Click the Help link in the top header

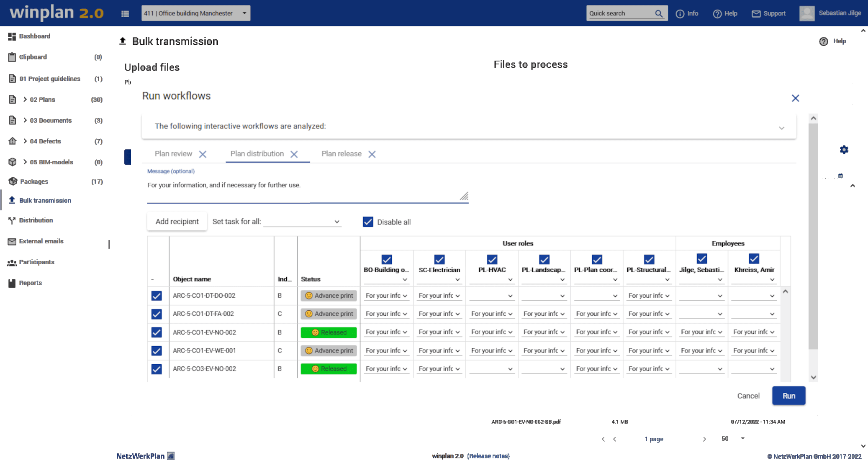coord(725,14)
